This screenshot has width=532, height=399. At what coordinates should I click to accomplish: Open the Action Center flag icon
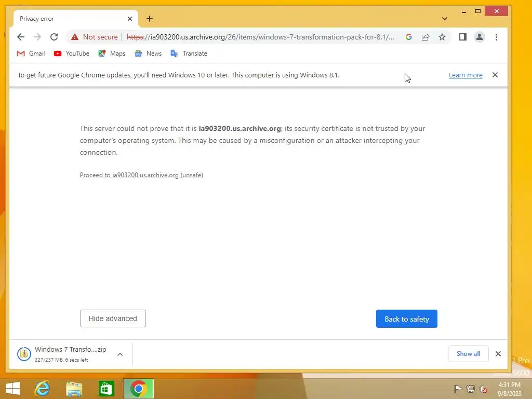point(458,389)
